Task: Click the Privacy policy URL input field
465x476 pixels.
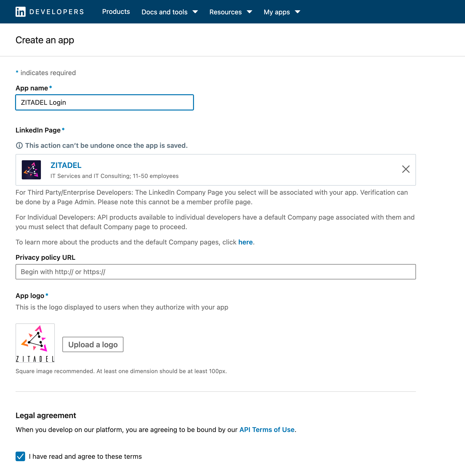Action: click(216, 271)
